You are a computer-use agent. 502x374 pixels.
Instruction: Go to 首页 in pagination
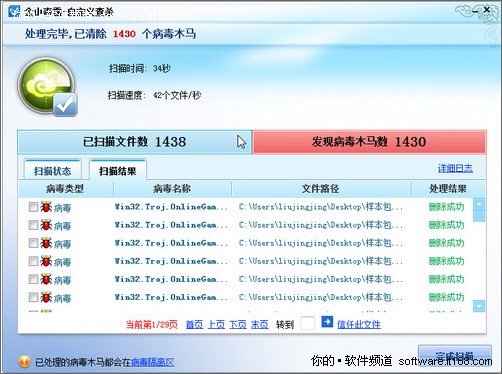pyautogui.click(x=194, y=324)
